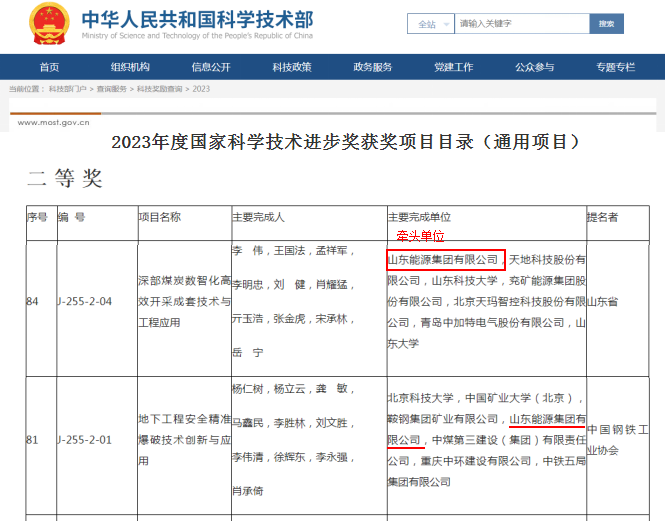Follow the 查询服务 breadcrumb link
667x522 pixels.
tap(112, 89)
